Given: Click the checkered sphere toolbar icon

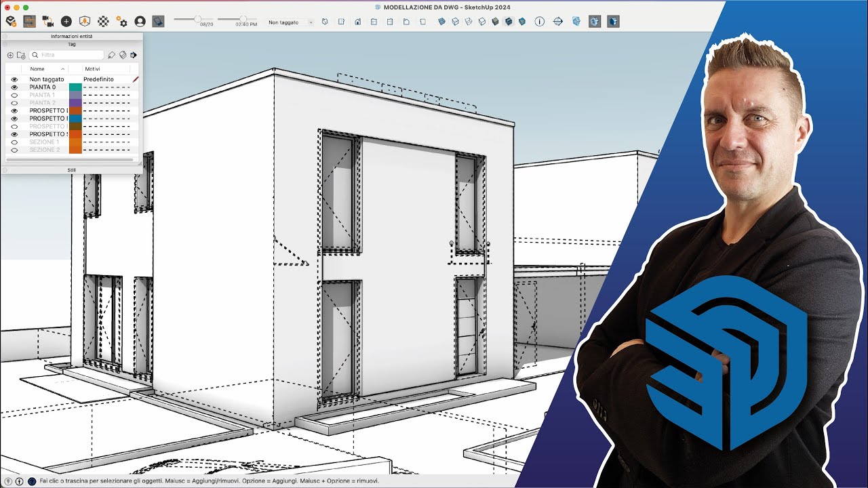Looking at the screenshot, I should click(x=103, y=22).
